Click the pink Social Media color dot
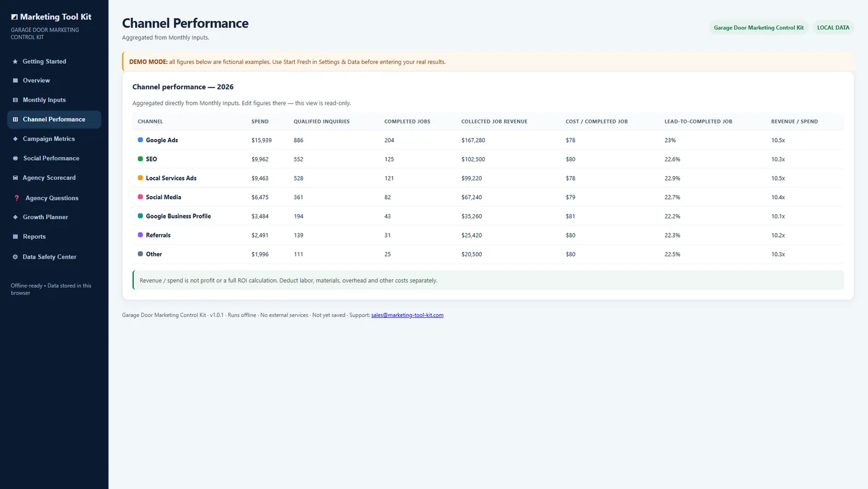This screenshot has height=489, width=868. (140, 197)
